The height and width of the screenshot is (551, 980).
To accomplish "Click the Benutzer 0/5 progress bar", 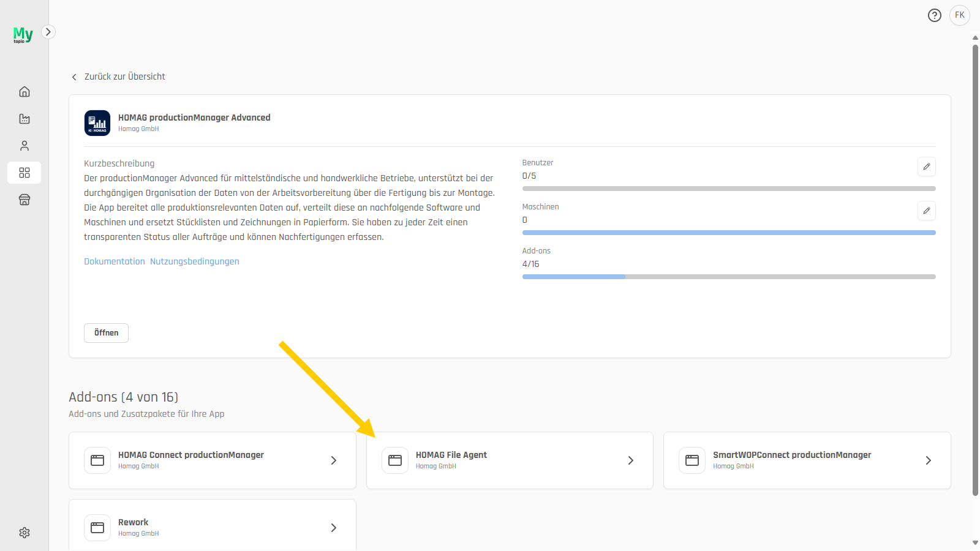I will [729, 189].
